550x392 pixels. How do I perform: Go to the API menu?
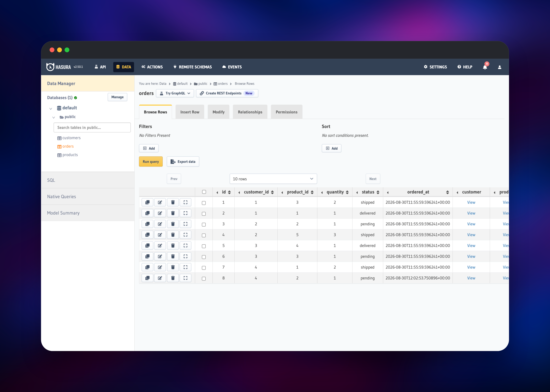tap(100, 67)
